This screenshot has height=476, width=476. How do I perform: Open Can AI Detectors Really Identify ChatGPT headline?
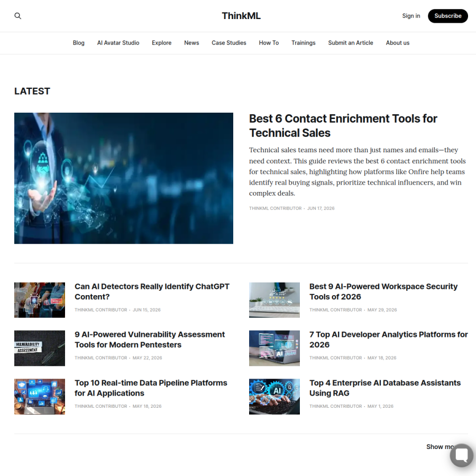coord(152,291)
